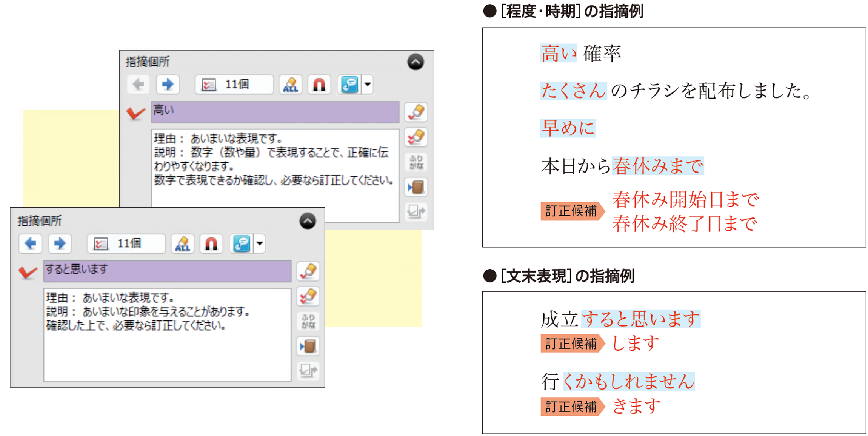Click double-check eraser icon in すると思います panel
The height and width of the screenshot is (436, 868).
coord(308,296)
